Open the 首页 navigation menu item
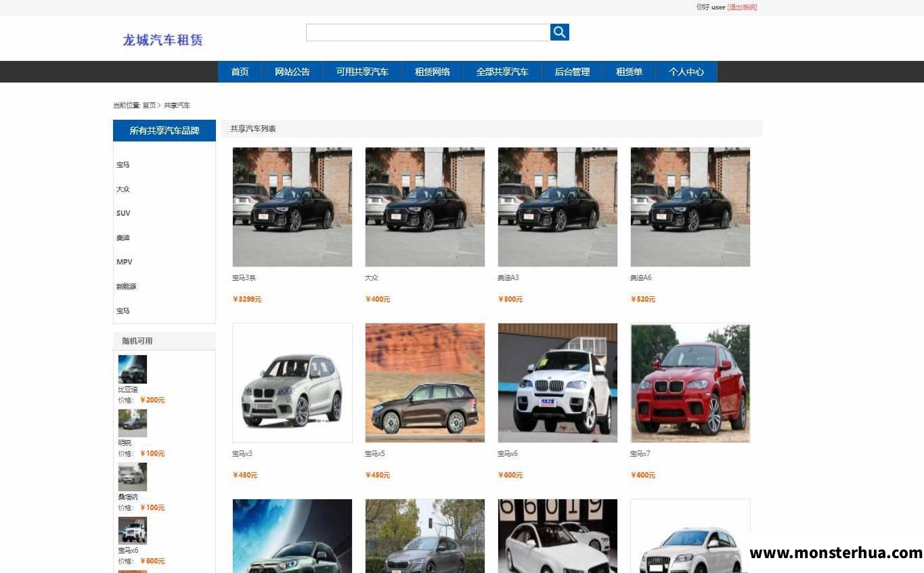This screenshot has height=573, width=924. point(240,72)
